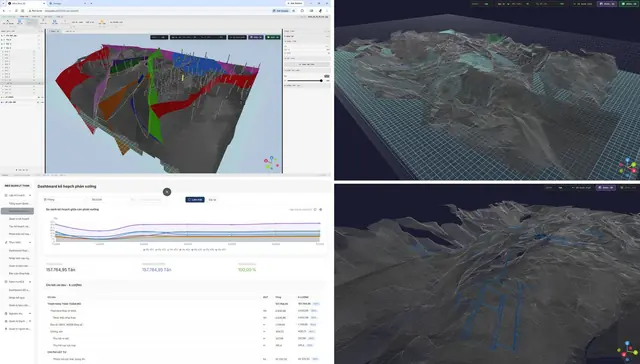Screen dimensions: 640x364
Task: Click the axis gizmo in the browser's light 3D viewport
Action: pos(271,162)
